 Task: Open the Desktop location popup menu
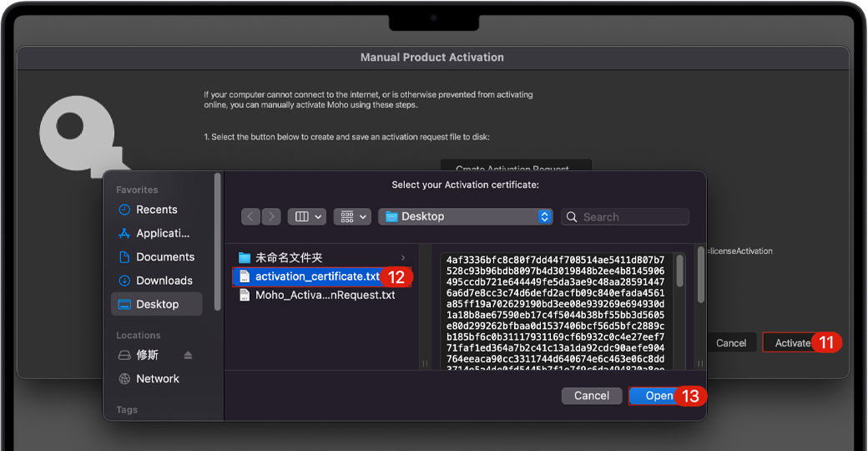click(x=466, y=216)
